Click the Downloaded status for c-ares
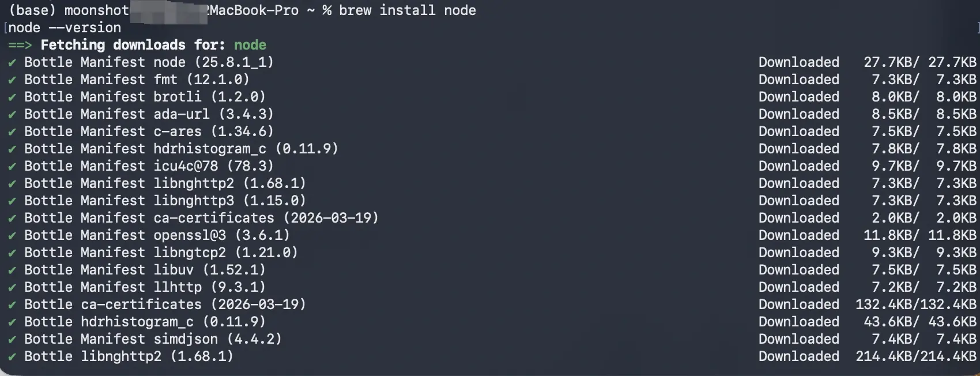 pyautogui.click(x=799, y=131)
